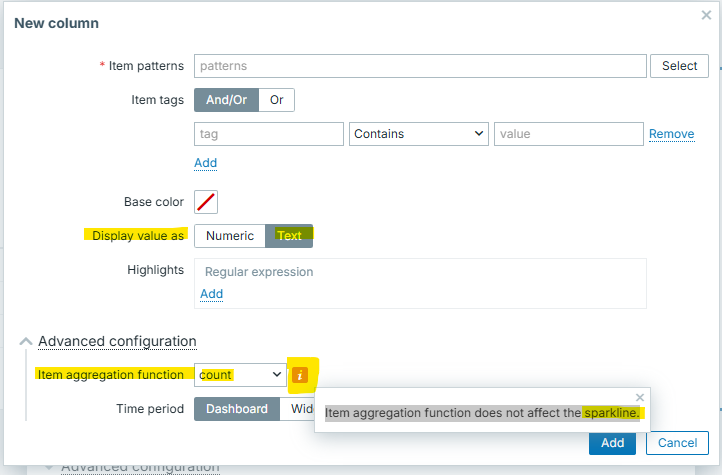Viewport: 722px width, 475px height.
Task: Dismiss the sparkline hint tooltip
Action: pos(640,397)
